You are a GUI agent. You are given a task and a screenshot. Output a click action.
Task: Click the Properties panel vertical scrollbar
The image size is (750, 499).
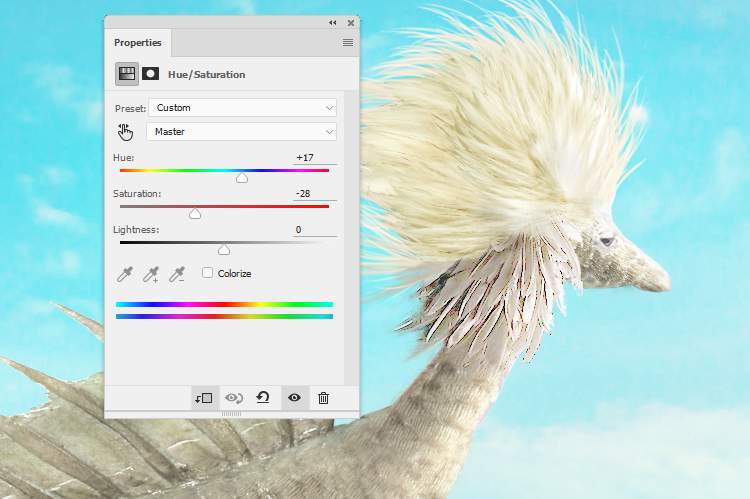tap(351, 237)
